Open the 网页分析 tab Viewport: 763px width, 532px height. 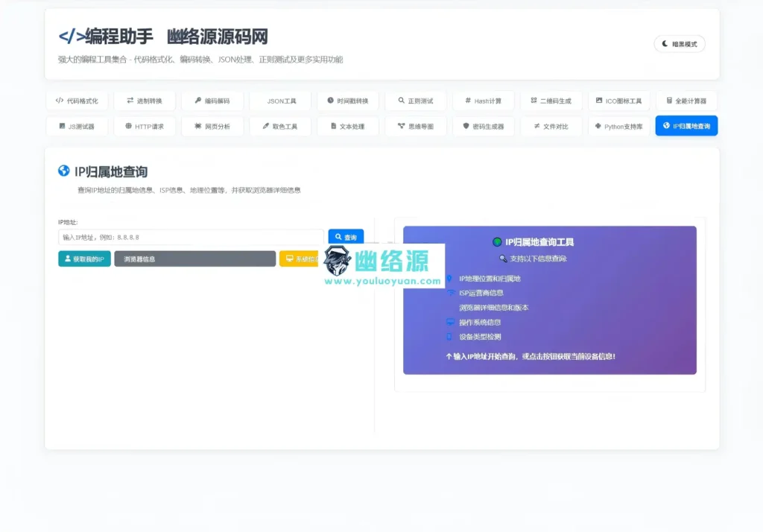click(212, 126)
